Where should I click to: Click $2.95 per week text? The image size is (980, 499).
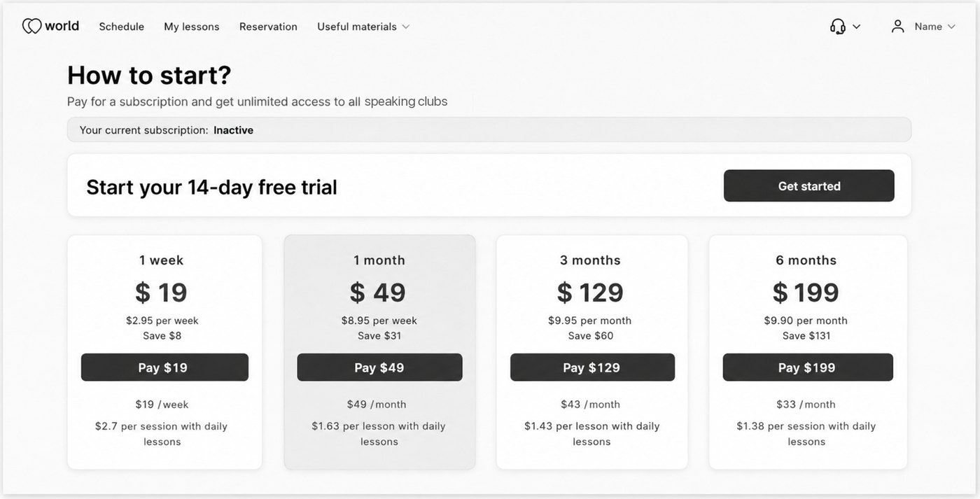162,321
